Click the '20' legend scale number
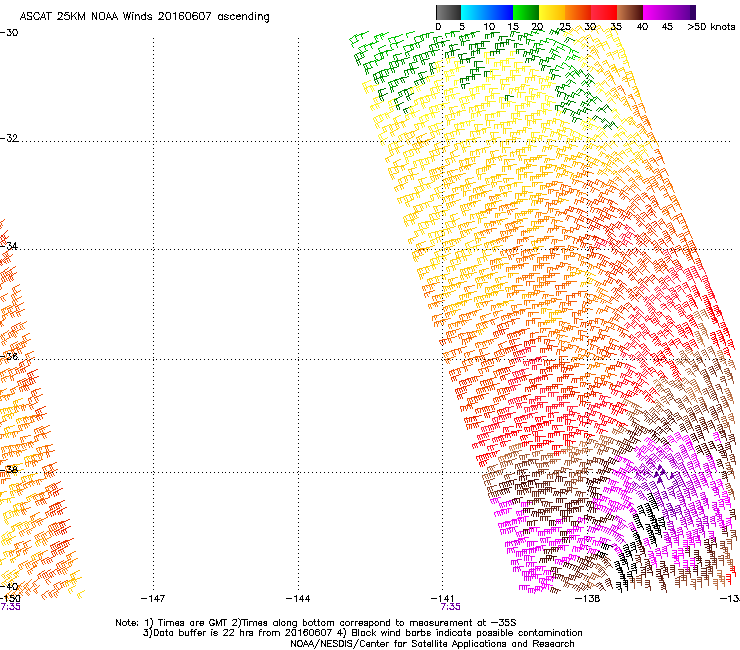The width and height of the screenshot is (740, 650). pos(537,27)
